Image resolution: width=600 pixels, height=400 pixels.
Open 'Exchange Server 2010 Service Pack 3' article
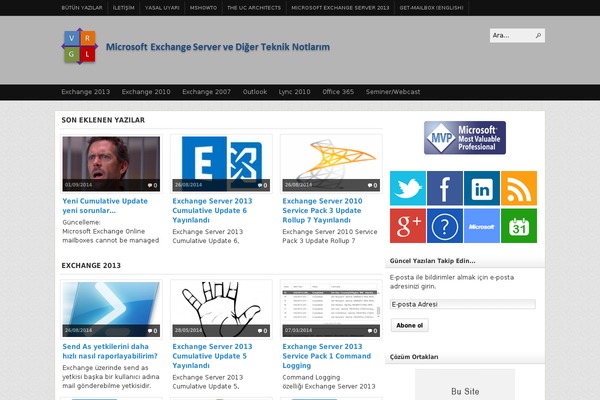point(322,211)
